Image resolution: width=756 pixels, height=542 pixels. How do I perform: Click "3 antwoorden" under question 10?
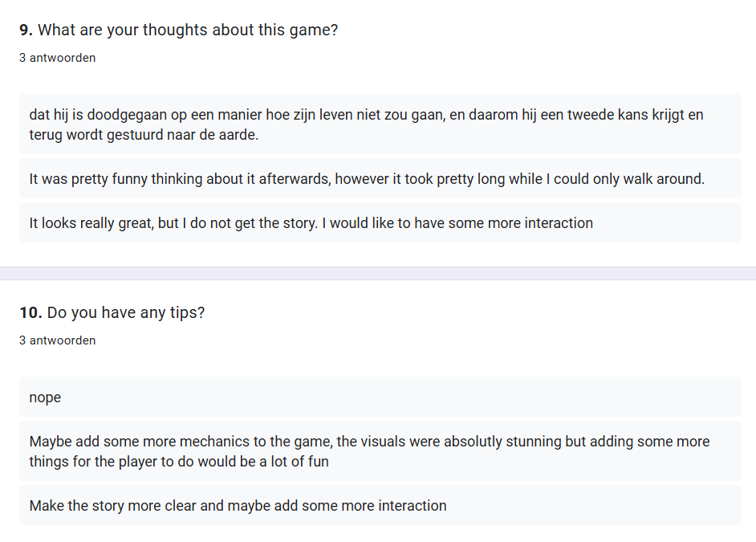point(57,340)
